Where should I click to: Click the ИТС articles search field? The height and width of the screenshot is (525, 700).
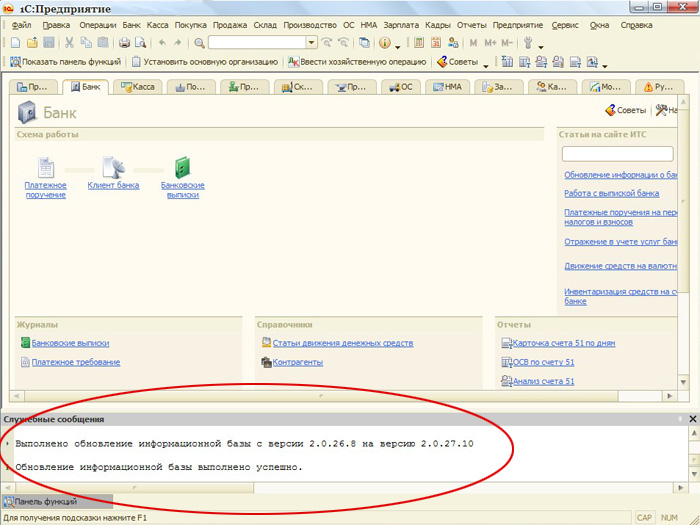click(x=617, y=154)
